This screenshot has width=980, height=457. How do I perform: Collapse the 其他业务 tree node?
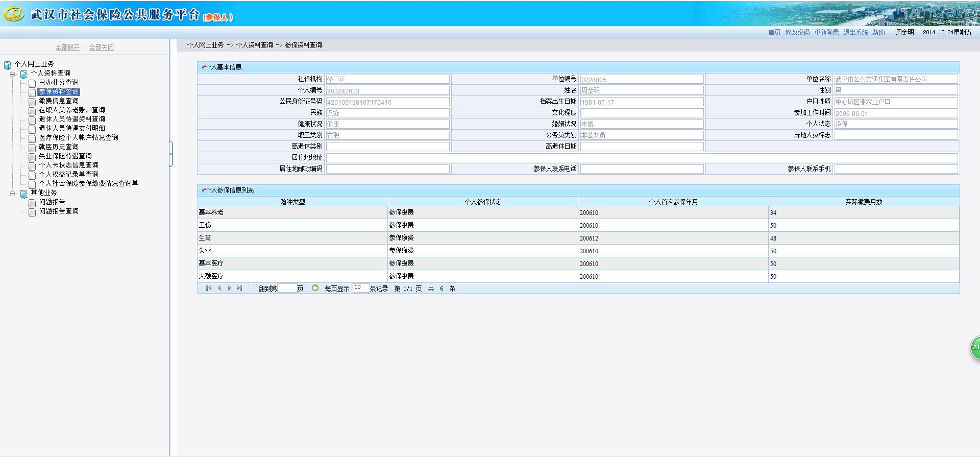pyautogui.click(x=13, y=194)
